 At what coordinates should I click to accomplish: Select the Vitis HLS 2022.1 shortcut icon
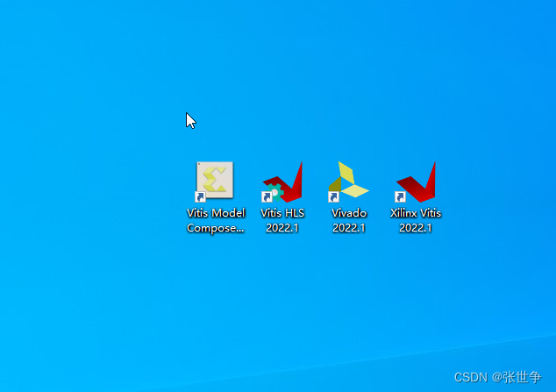(x=282, y=182)
